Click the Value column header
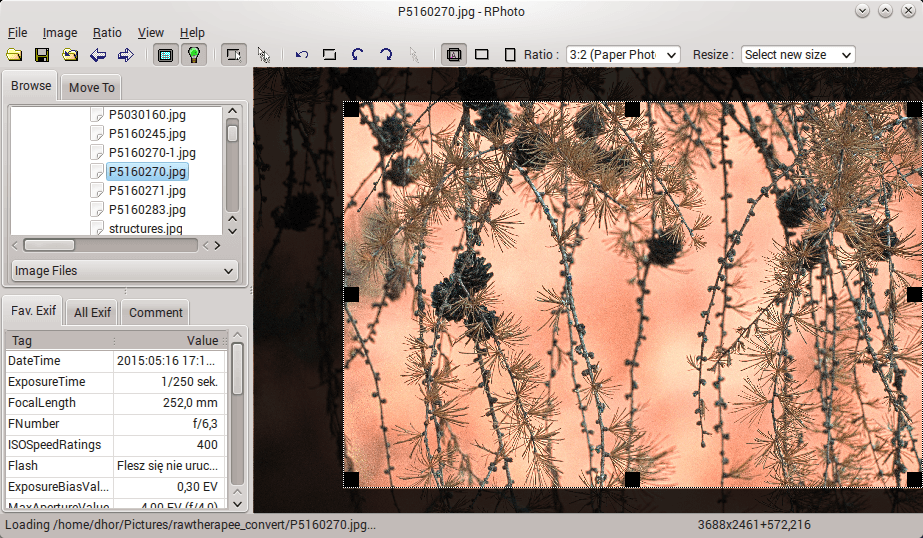 coord(170,341)
